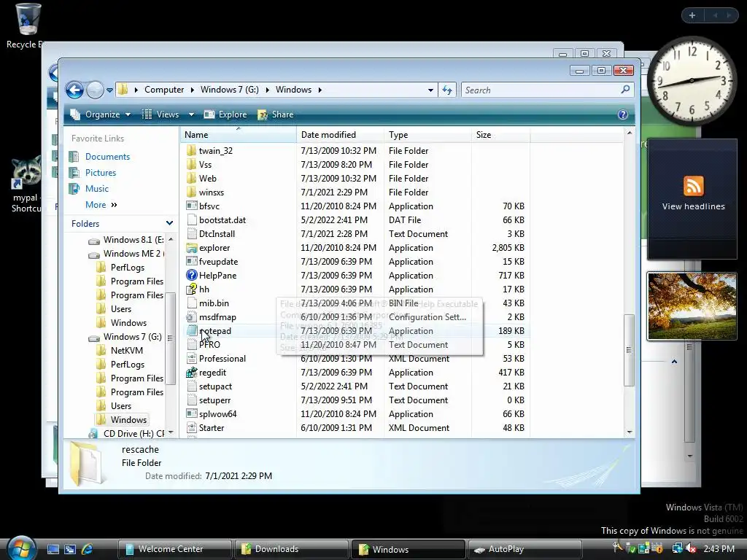
Task: Click Computer in the address breadcrumb
Action: [x=164, y=90]
